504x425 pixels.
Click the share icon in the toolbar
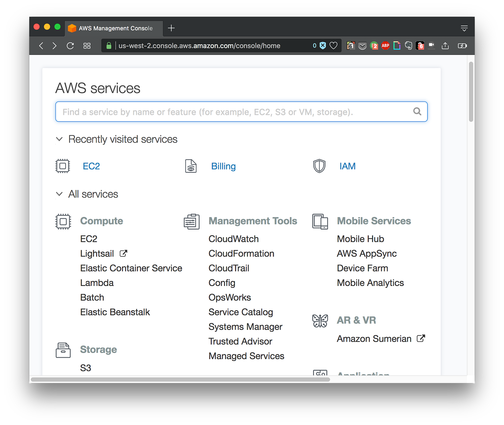(445, 46)
